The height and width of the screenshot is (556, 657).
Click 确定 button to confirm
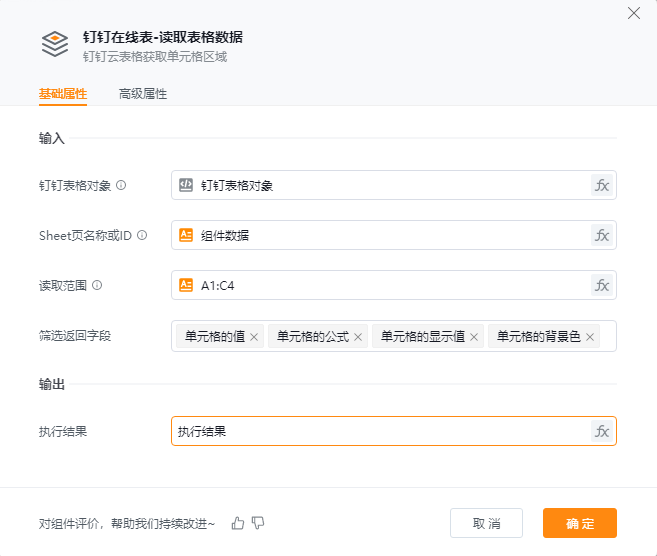580,523
